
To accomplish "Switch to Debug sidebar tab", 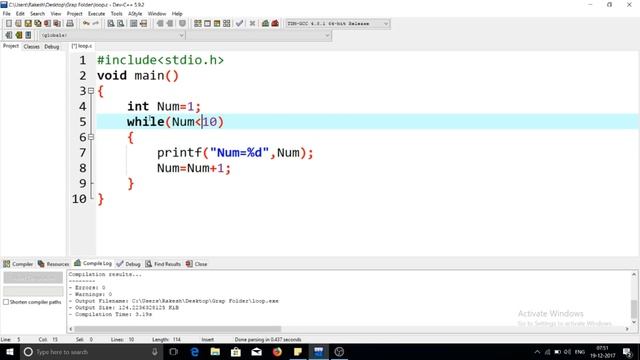I will pyautogui.click(x=52, y=47).
